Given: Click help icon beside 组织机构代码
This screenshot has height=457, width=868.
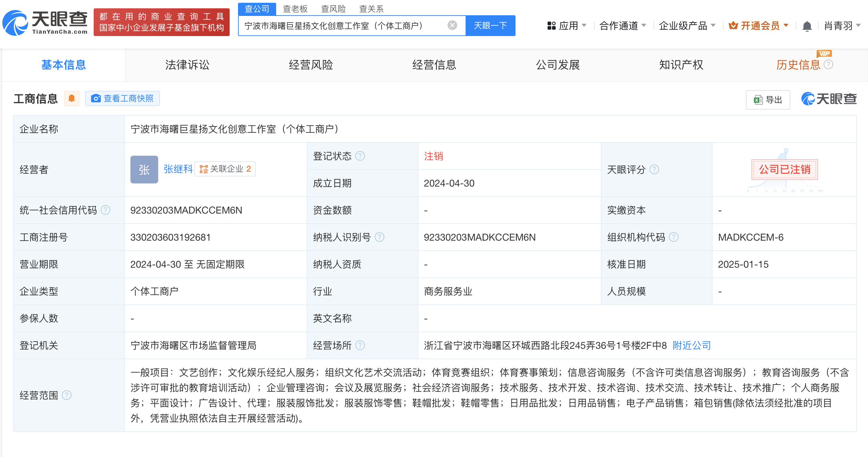Looking at the screenshot, I should 674,237.
